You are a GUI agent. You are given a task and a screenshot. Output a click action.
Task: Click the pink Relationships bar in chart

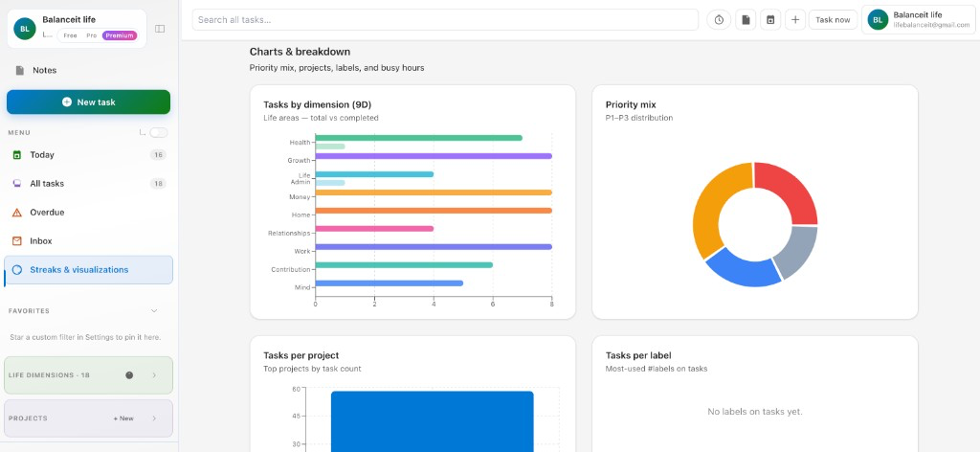click(374, 229)
